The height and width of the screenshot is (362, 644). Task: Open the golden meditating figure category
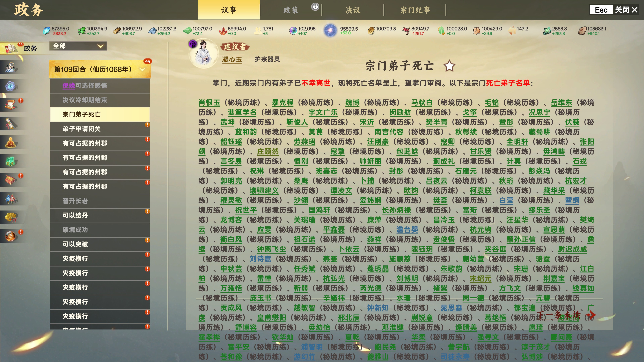click(11, 143)
